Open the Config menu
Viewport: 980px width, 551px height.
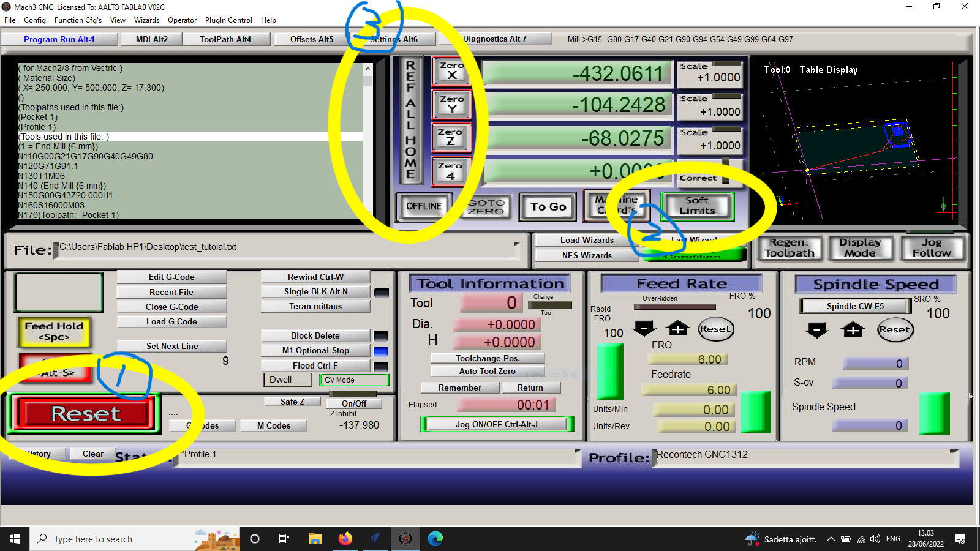click(35, 20)
